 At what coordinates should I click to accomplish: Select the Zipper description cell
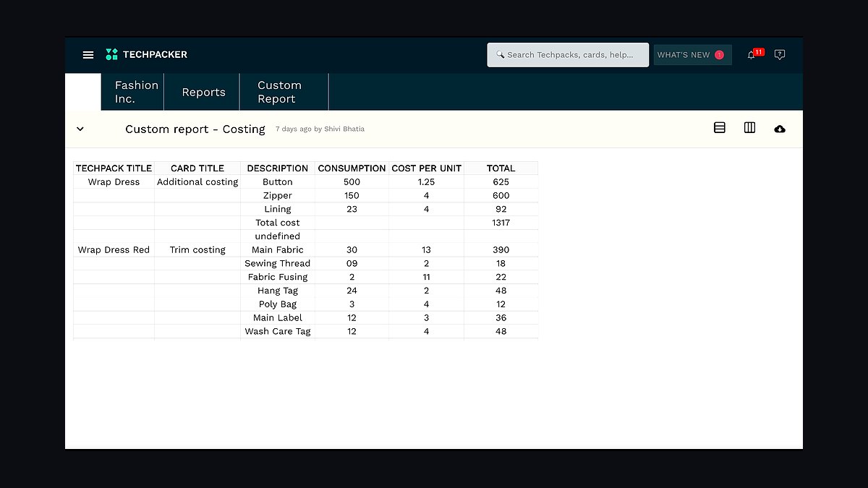pos(278,196)
